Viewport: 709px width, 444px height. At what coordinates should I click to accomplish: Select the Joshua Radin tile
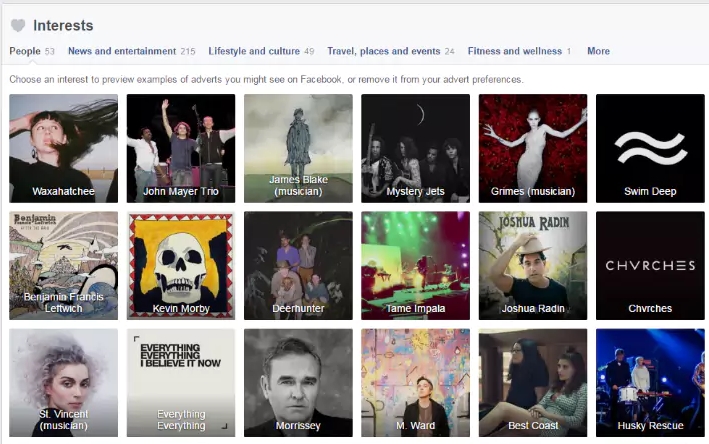533,266
